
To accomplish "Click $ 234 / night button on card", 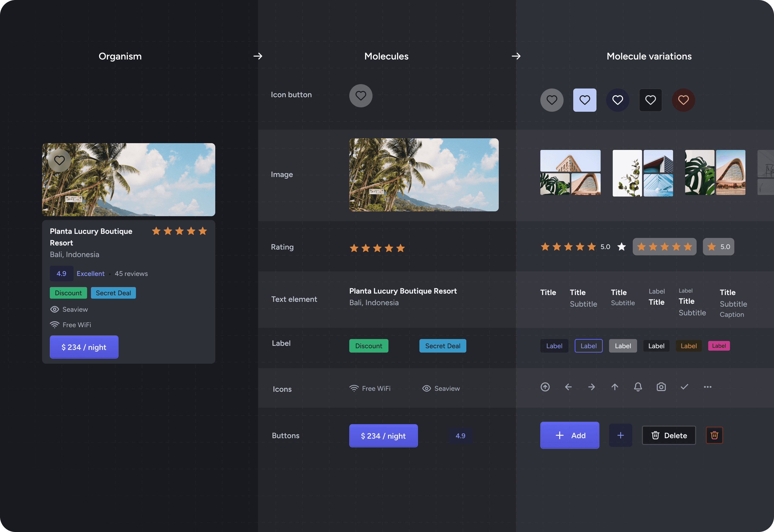I will [x=84, y=347].
